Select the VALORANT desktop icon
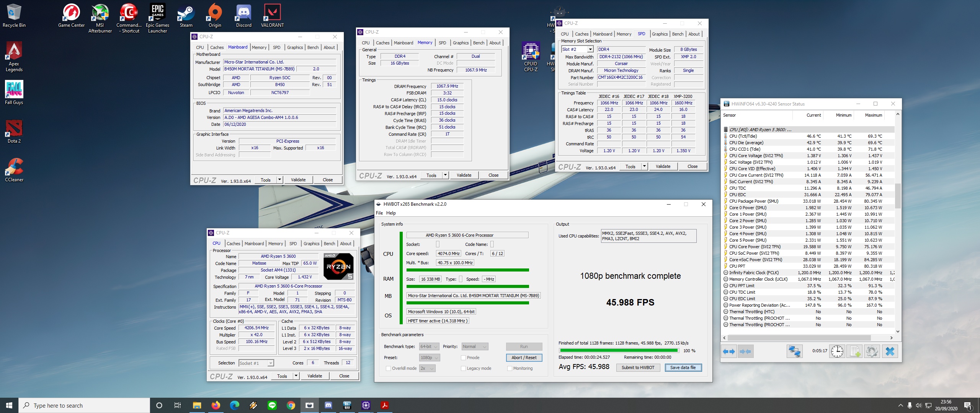 tap(272, 16)
